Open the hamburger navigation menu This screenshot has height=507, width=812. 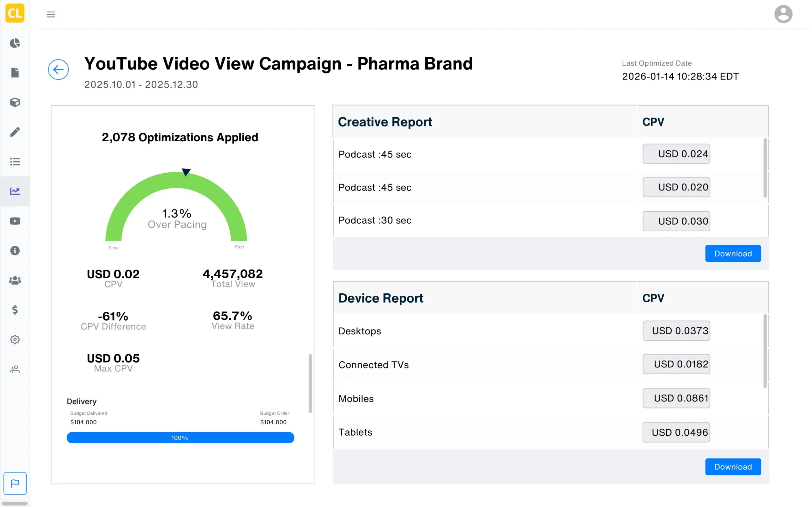pyautogui.click(x=51, y=14)
